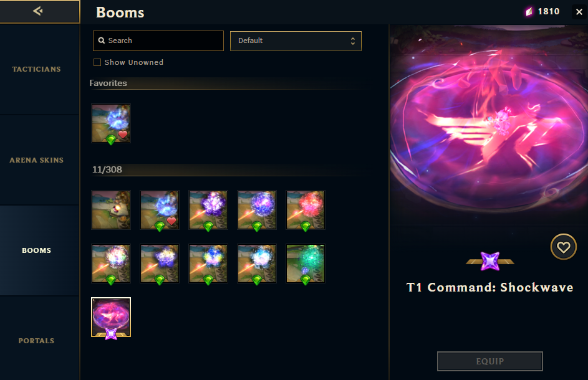Select the T1 Command Shockwave thumbnail
588x380 pixels.
tap(111, 318)
